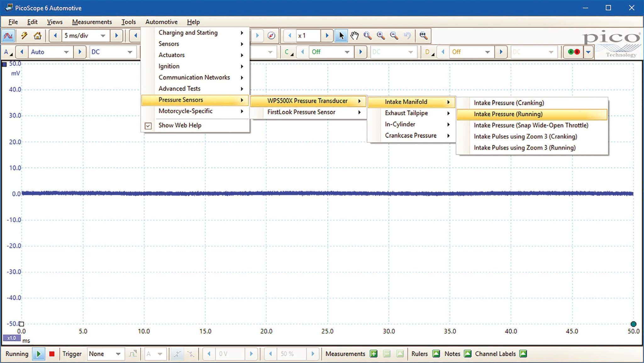Expand Exhaust Tailpipe submenu
The image size is (644, 363).
pos(411,113)
